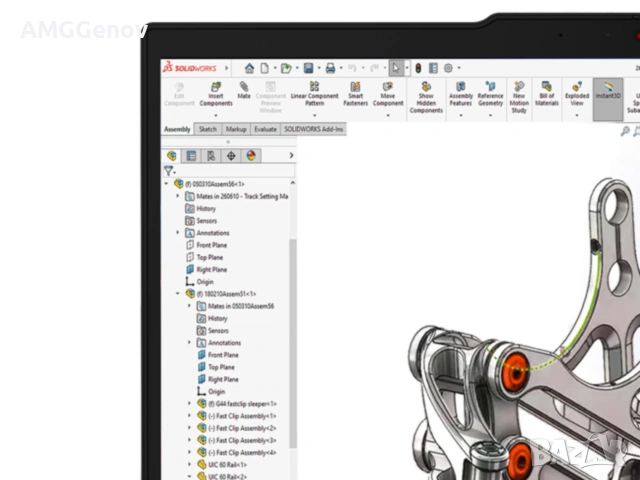Create a new document with New icon

tap(264, 68)
